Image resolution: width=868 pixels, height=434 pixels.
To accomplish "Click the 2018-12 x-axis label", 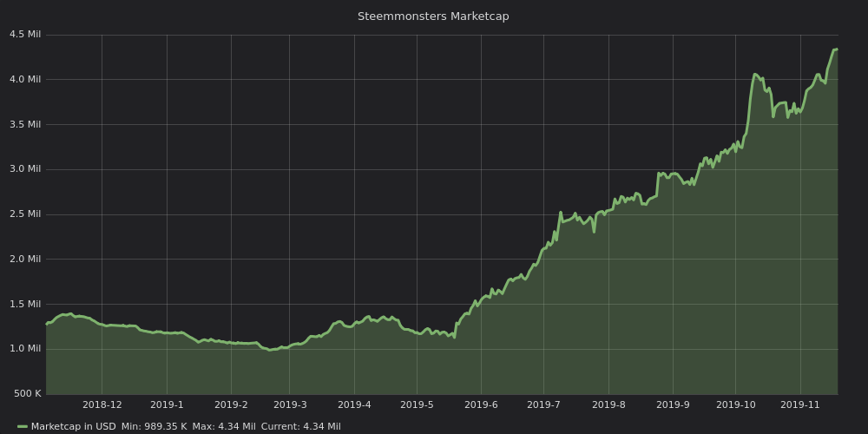I will (x=102, y=404).
